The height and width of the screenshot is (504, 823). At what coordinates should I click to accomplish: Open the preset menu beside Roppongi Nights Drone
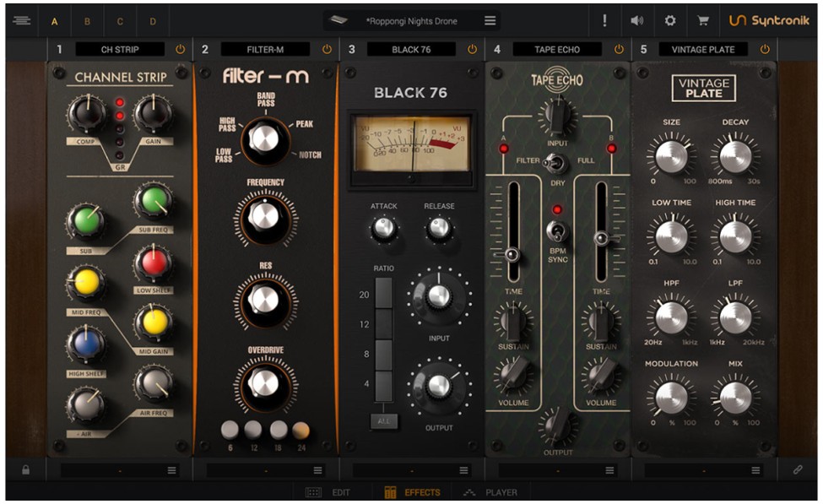point(490,20)
